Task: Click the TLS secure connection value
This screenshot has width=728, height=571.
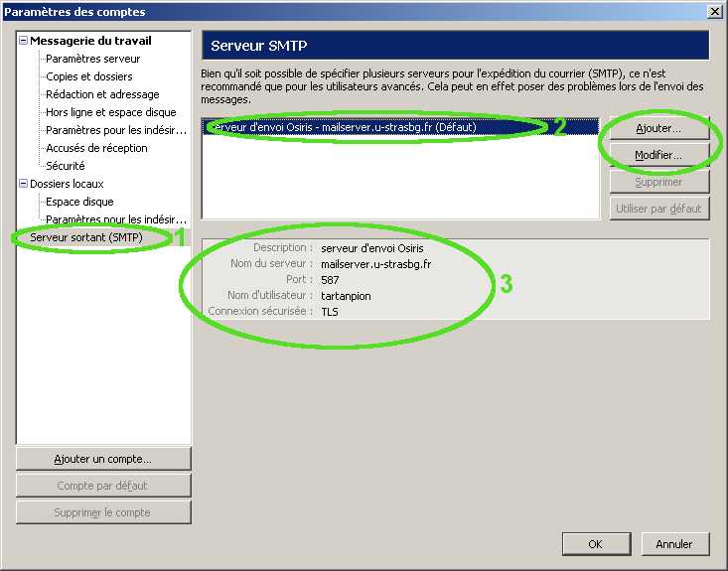Action: (330, 312)
